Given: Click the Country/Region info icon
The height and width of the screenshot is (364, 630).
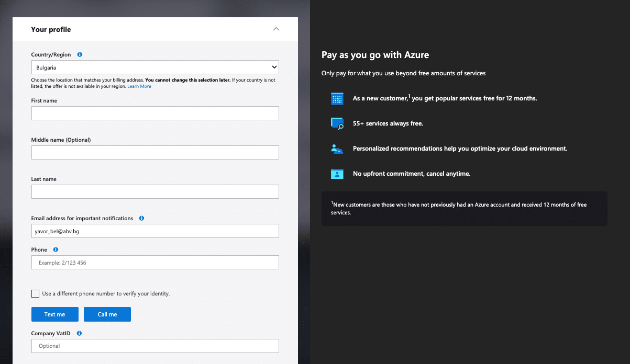Looking at the screenshot, I should click(80, 54).
